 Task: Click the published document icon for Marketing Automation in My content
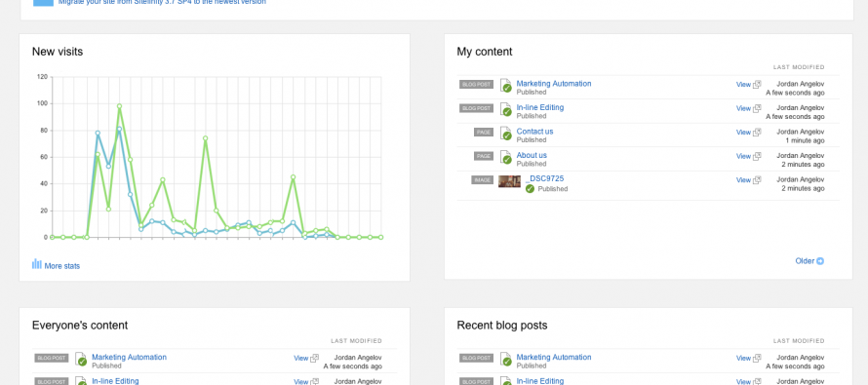[x=506, y=85]
